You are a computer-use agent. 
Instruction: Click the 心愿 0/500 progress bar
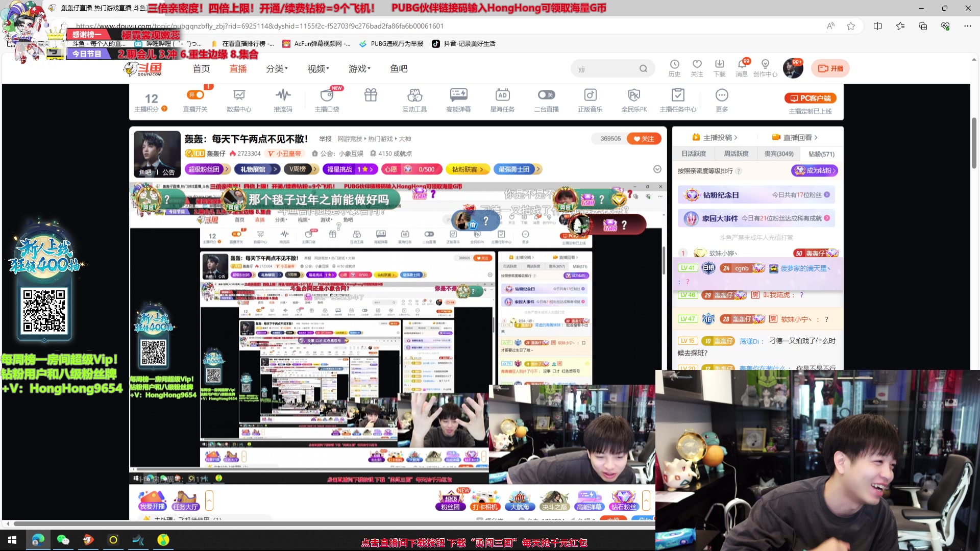[412, 169]
